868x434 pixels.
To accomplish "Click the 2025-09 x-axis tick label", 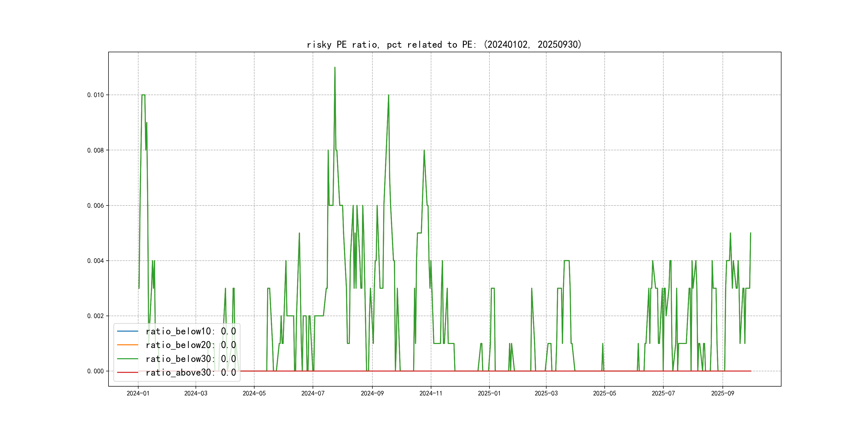I will (x=723, y=393).
